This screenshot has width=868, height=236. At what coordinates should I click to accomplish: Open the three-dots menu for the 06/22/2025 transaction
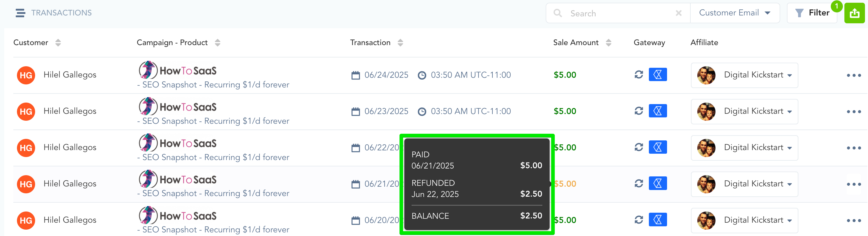pos(853,148)
